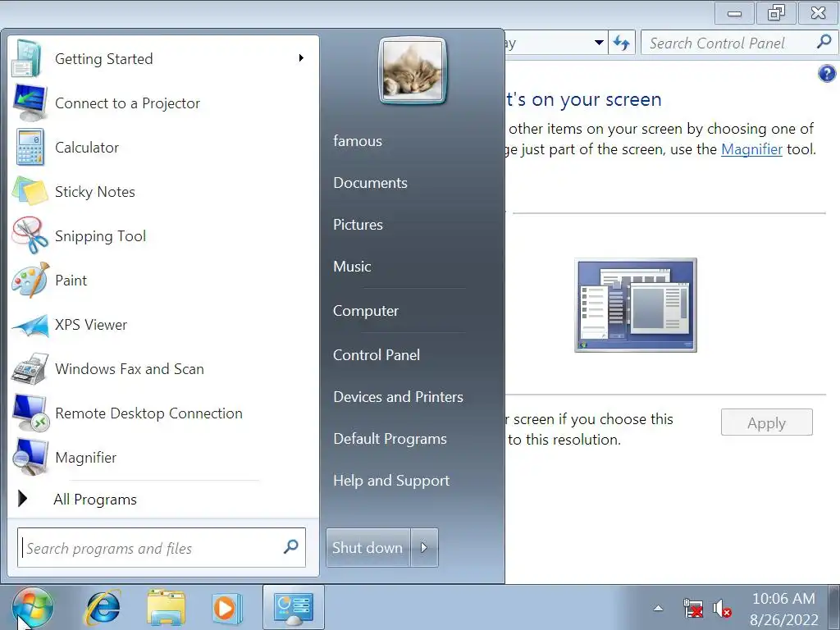Expand the Getting Started submenu arrow
840x630 pixels.
coord(302,58)
